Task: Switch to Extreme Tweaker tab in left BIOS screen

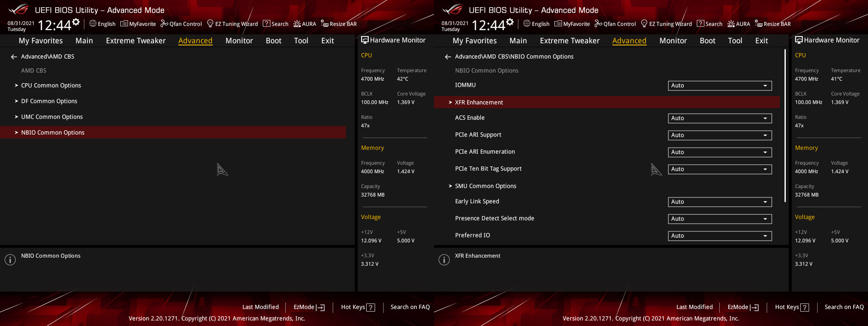Action: tap(136, 41)
